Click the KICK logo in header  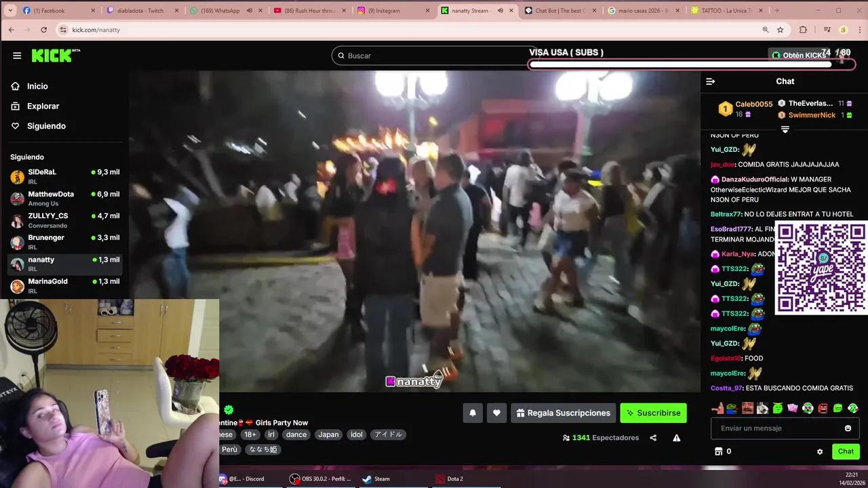[56, 56]
